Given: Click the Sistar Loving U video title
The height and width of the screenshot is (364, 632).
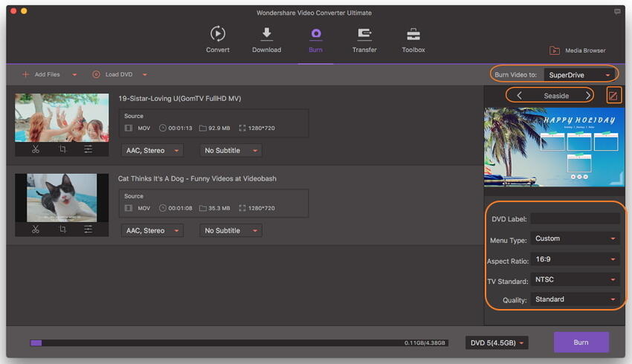Looking at the screenshot, I should 180,98.
